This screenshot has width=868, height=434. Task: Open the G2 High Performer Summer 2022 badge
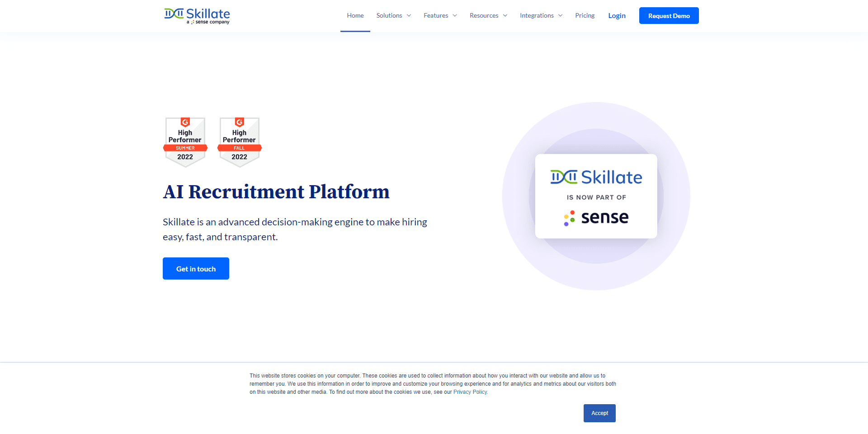[x=185, y=142]
